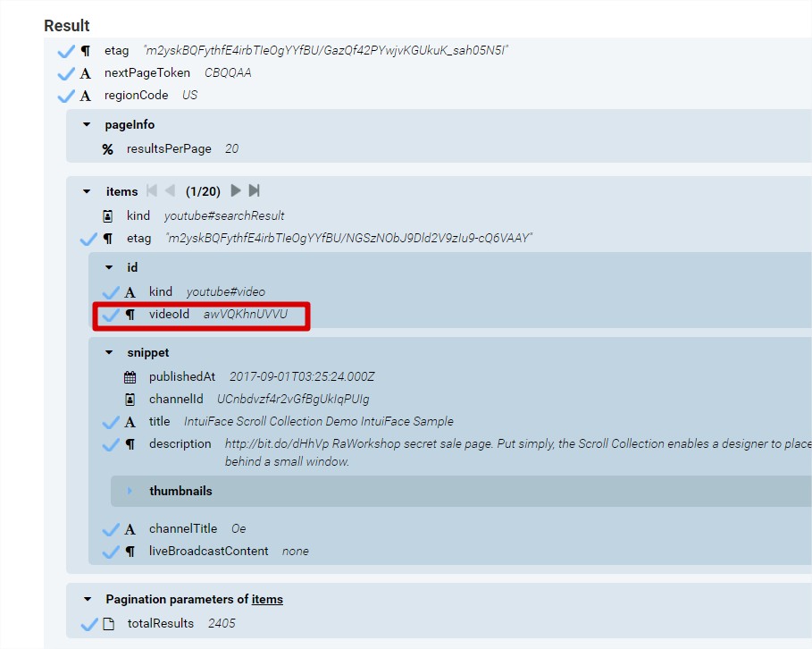Expand the thumbnails section
The width and height of the screenshot is (812, 649).
(x=130, y=491)
